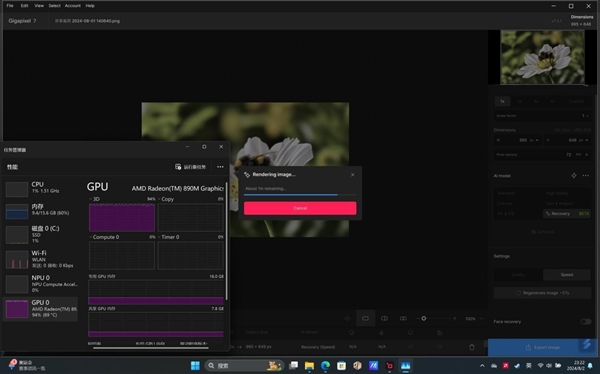Open the Account menu
Viewport: 600px width, 374px height.
(x=73, y=6)
